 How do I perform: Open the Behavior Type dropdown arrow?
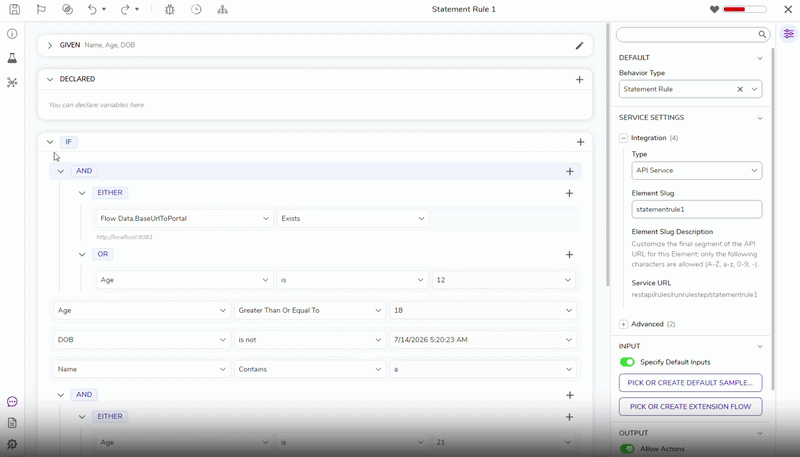(754, 89)
